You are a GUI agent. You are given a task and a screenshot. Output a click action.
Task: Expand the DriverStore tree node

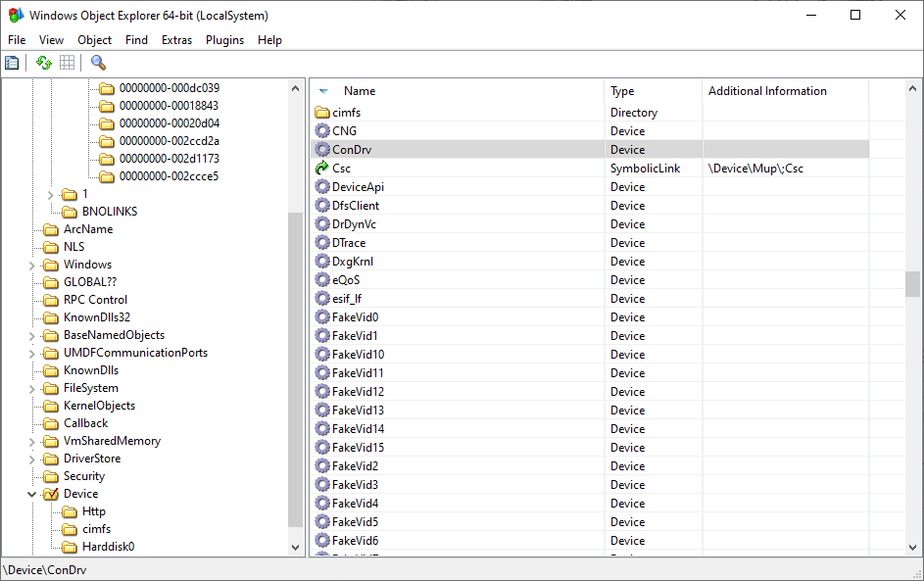31,460
